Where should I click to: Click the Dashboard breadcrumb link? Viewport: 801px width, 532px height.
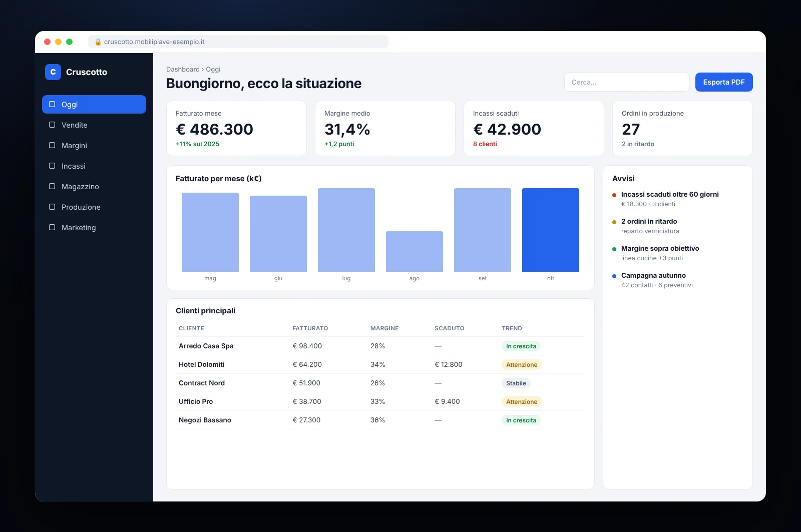tap(183, 70)
